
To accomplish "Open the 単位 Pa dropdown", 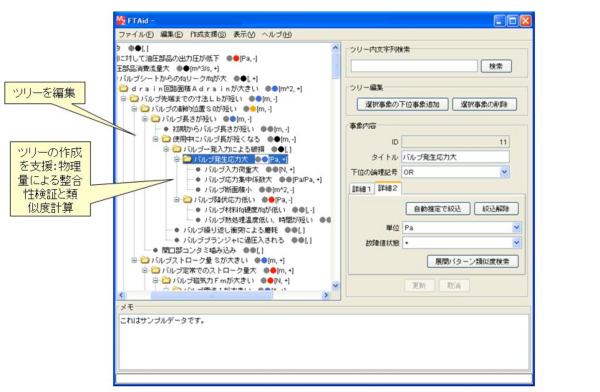I will pyautogui.click(x=516, y=228).
